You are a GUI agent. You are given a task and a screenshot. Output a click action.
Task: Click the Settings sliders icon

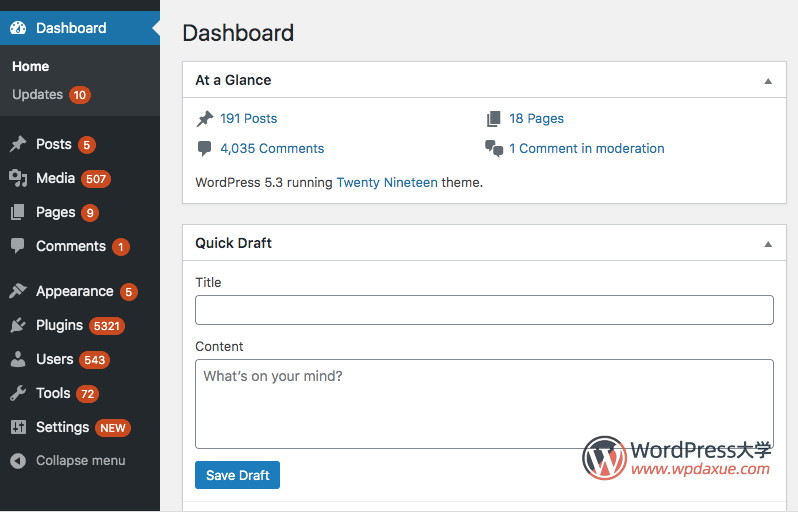coord(18,427)
